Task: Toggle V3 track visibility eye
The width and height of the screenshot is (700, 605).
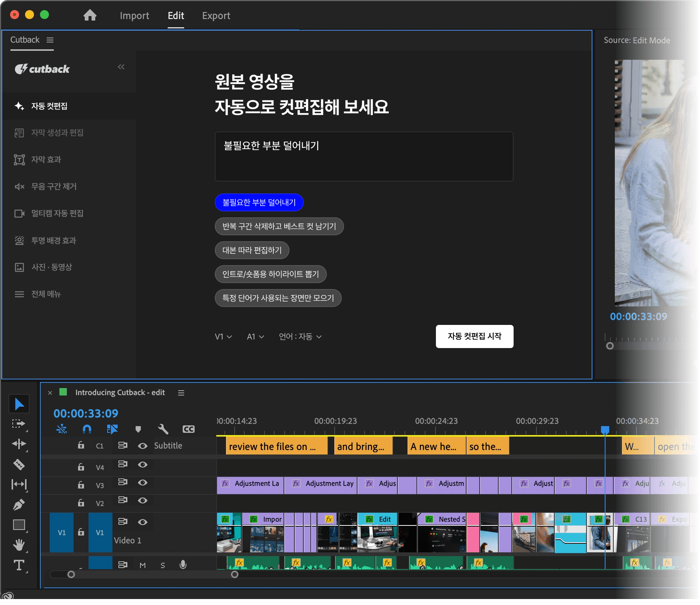Action: click(x=142, y=483)
